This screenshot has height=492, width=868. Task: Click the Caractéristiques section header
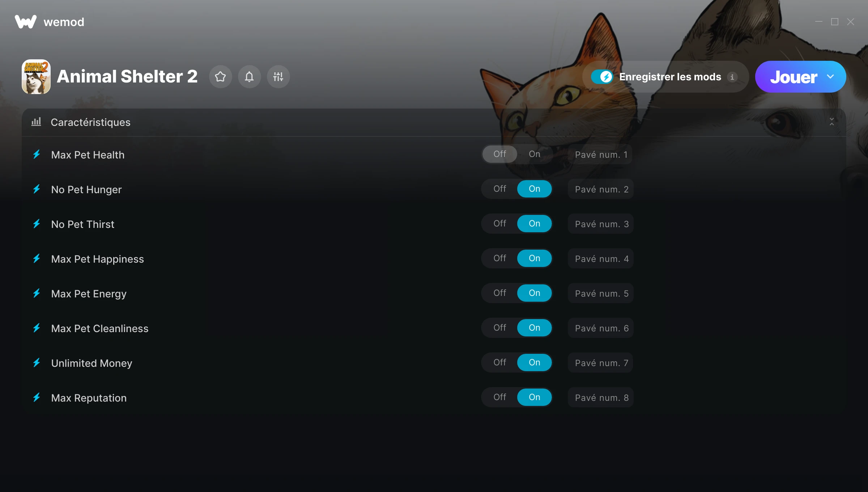434,122
